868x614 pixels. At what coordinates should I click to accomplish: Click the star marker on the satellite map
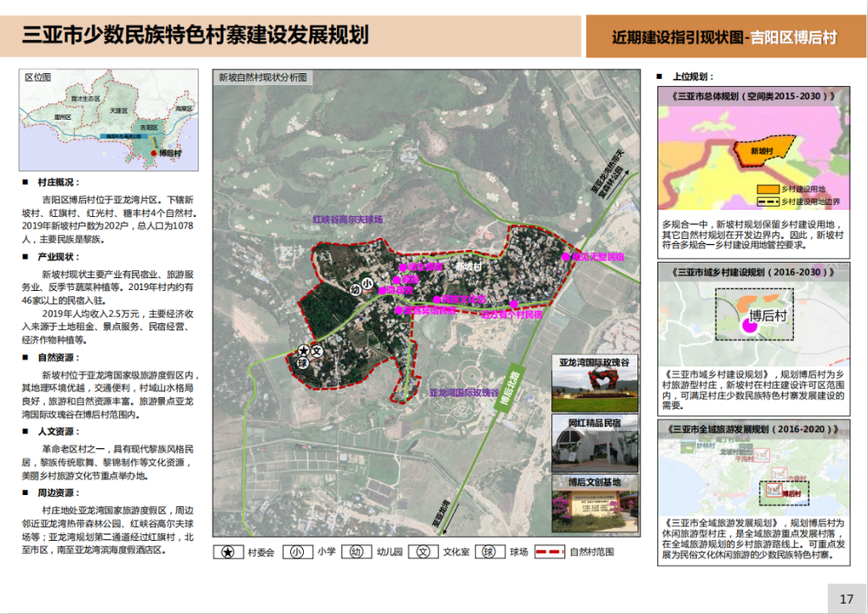pyautogui.click(x=304, y=350)
